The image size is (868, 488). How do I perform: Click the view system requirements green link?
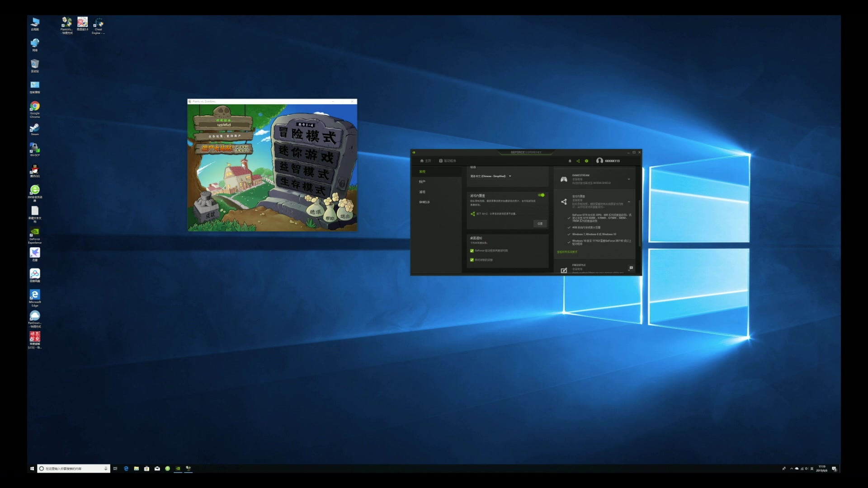[567, 252]
